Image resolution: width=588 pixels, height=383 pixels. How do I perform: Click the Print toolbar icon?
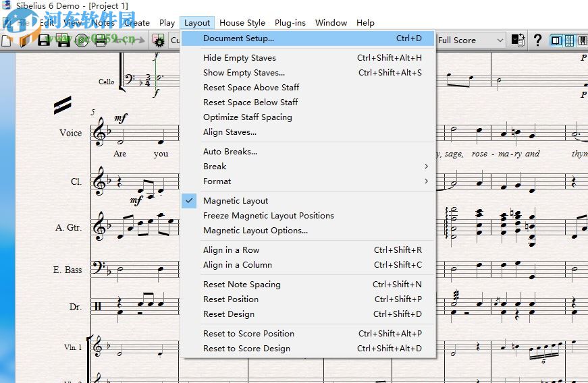(x=101, y=40)
